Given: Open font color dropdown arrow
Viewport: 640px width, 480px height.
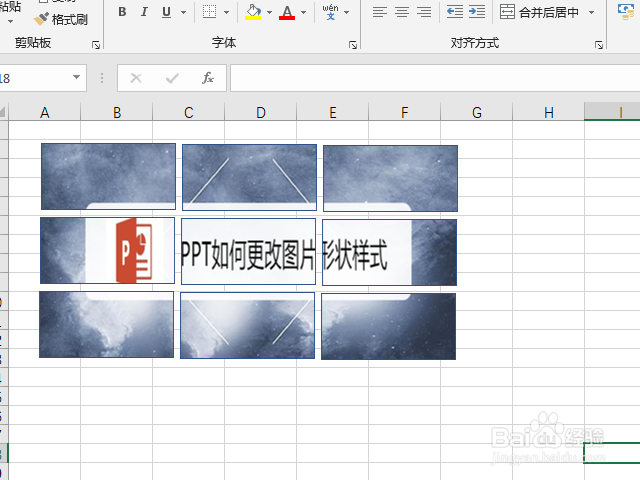Looking at the screenshot, I should tap(303, 12).
